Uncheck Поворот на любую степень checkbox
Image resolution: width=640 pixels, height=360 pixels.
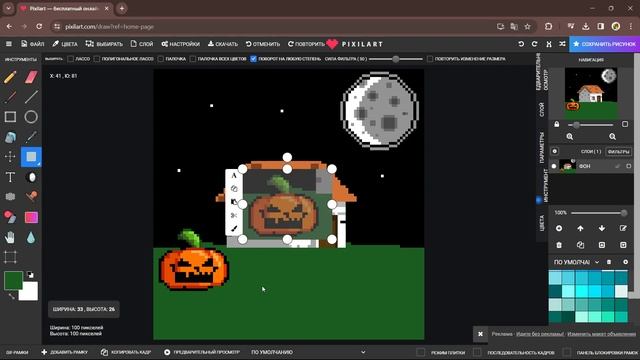253,59
